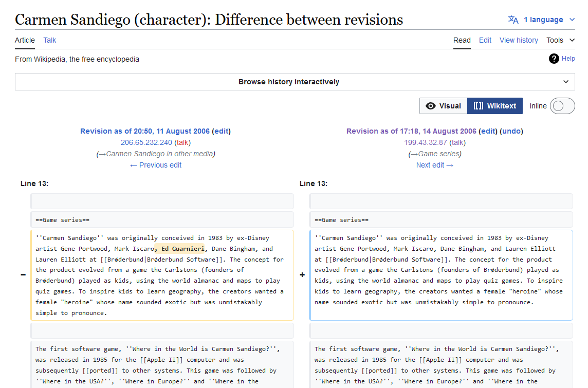Image resolution: width=588 pixels, height=388 pixels.
Task: Click the Help question mark icon
Action: point(554,59)
